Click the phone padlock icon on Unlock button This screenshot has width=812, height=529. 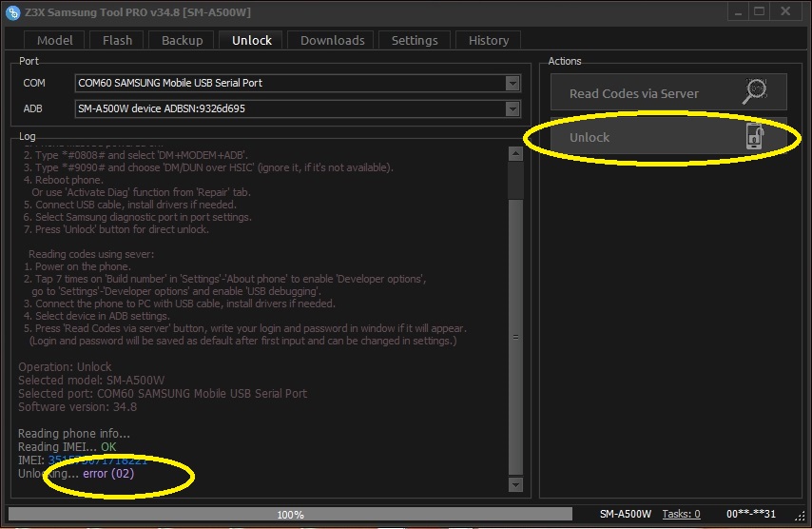755,137
